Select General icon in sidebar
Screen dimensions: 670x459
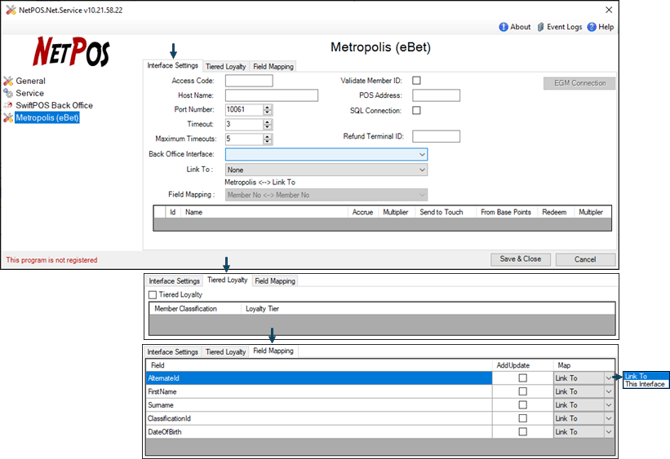(x=8, y=81)
